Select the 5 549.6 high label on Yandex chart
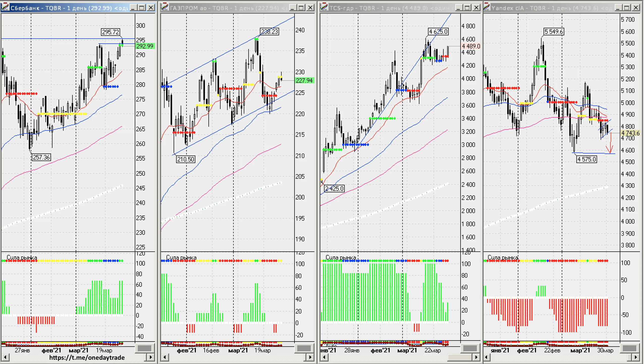The width and height of the screenshot is (644, 364). click(x=554, y=32)
